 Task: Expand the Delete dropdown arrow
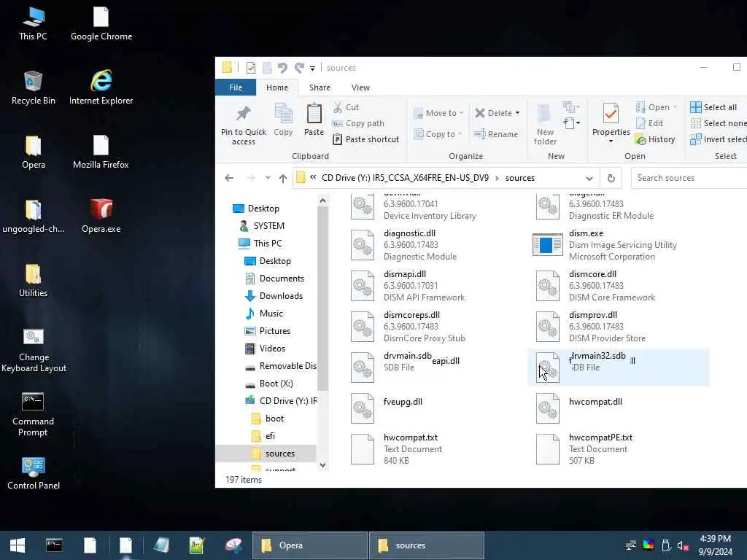pos(518,113)
